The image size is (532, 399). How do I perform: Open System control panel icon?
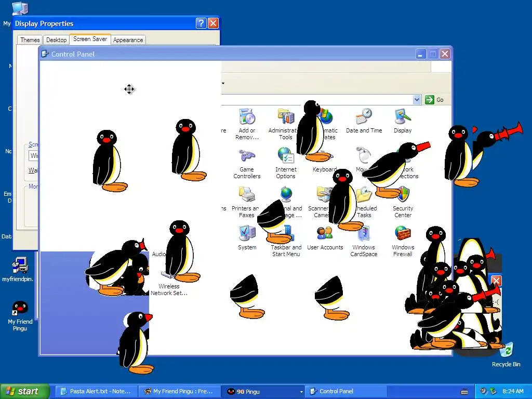click(x=247, y=233)
